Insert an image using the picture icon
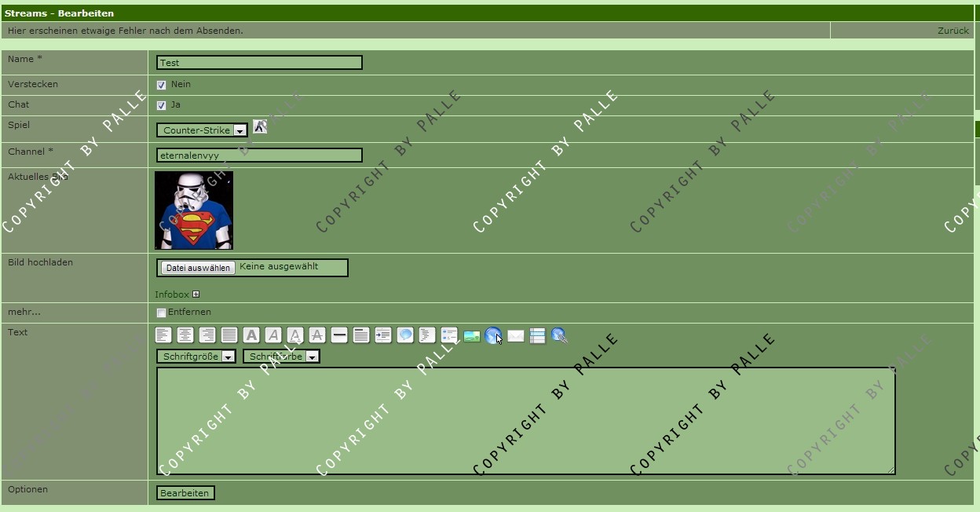980x512 pixels. click(471, 336)
